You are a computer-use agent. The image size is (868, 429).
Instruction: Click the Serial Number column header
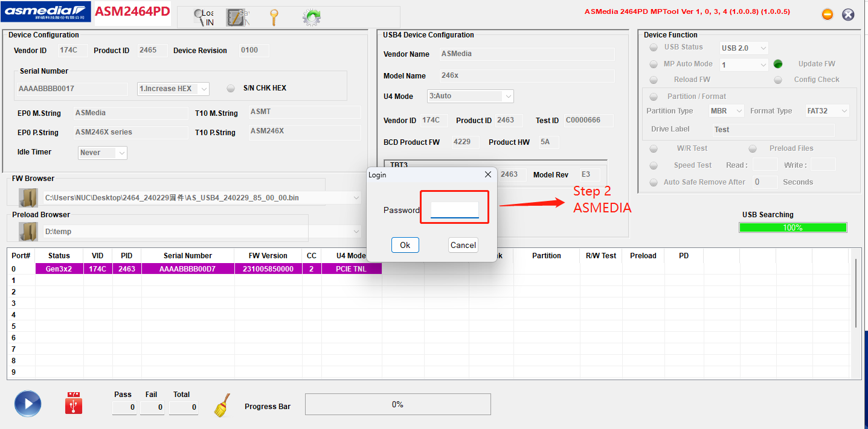pos(188,256)
